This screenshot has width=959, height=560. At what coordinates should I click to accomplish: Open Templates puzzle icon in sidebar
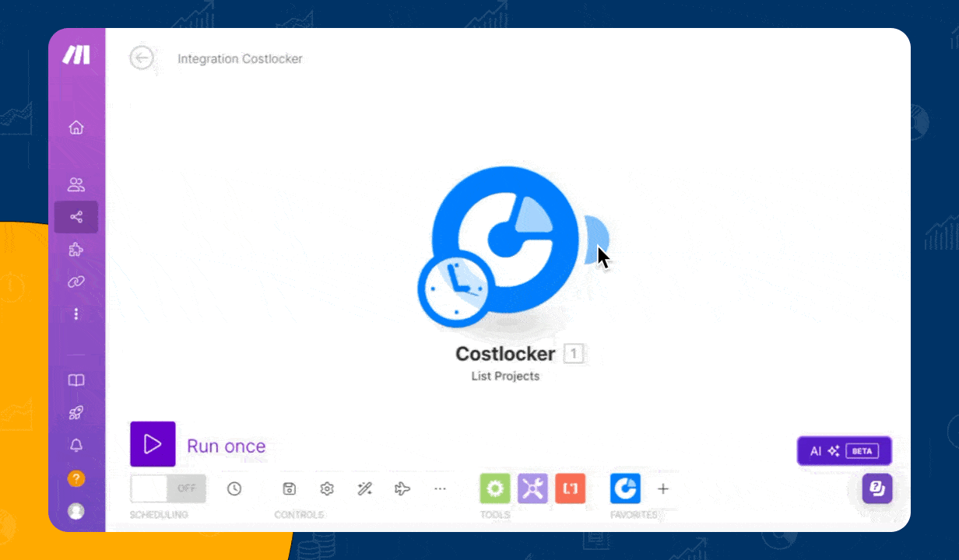[76, 250]
